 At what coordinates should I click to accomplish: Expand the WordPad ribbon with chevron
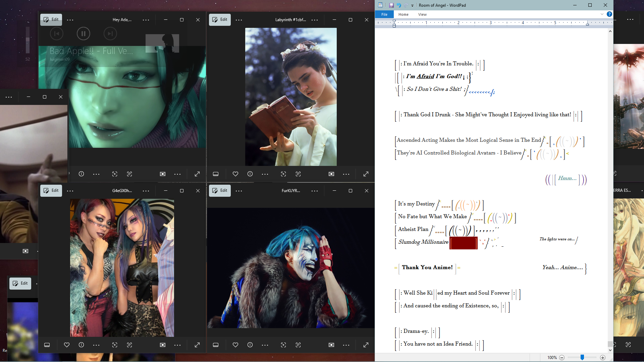point(602,14)
